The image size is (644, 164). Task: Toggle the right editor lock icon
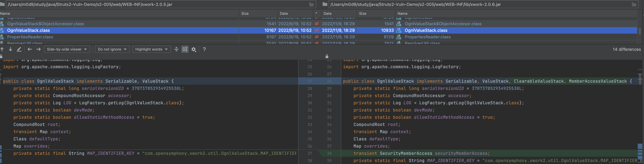click(327, 56)
